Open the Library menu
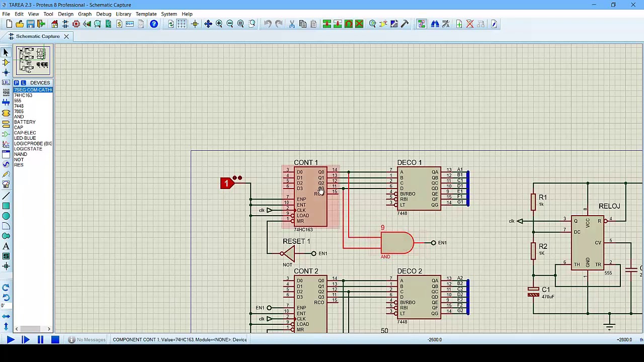The width and height of the screenshot is (644, 362). pyautogui.click(x=123, y=14)
